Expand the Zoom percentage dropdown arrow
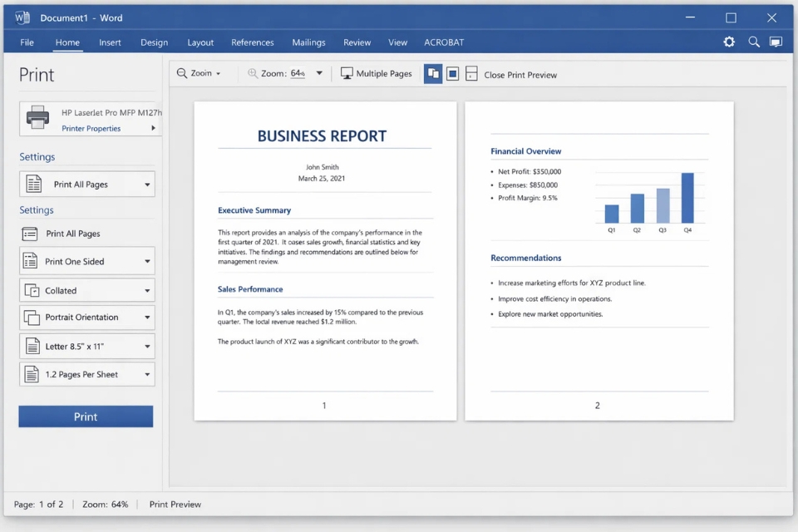The width and height of the screenshot is (798, 532). 318,73
